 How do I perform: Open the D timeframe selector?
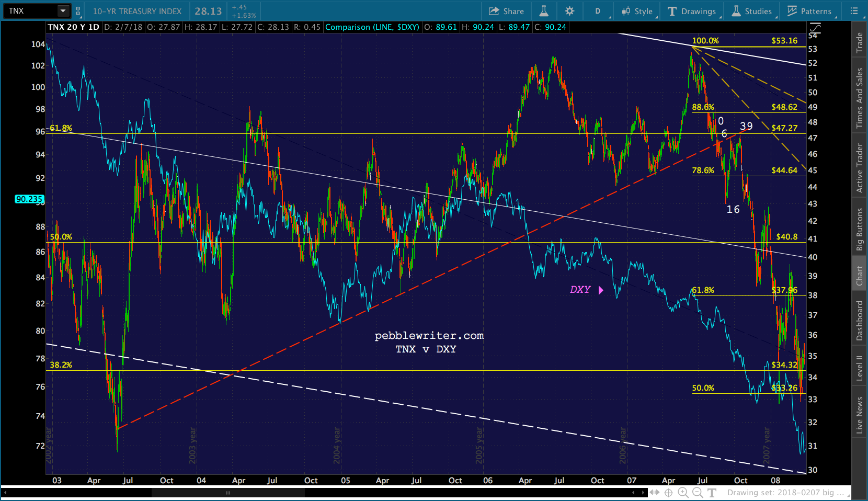tap(598, 11)
